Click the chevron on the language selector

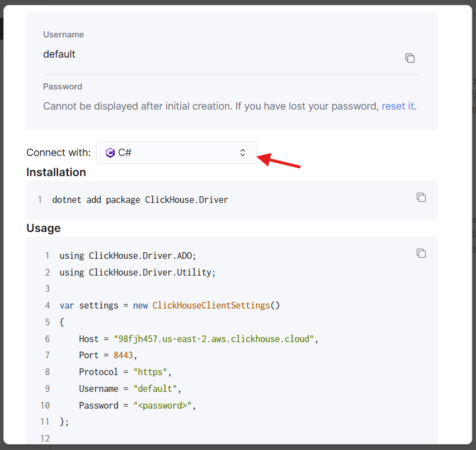click(243, 152)
